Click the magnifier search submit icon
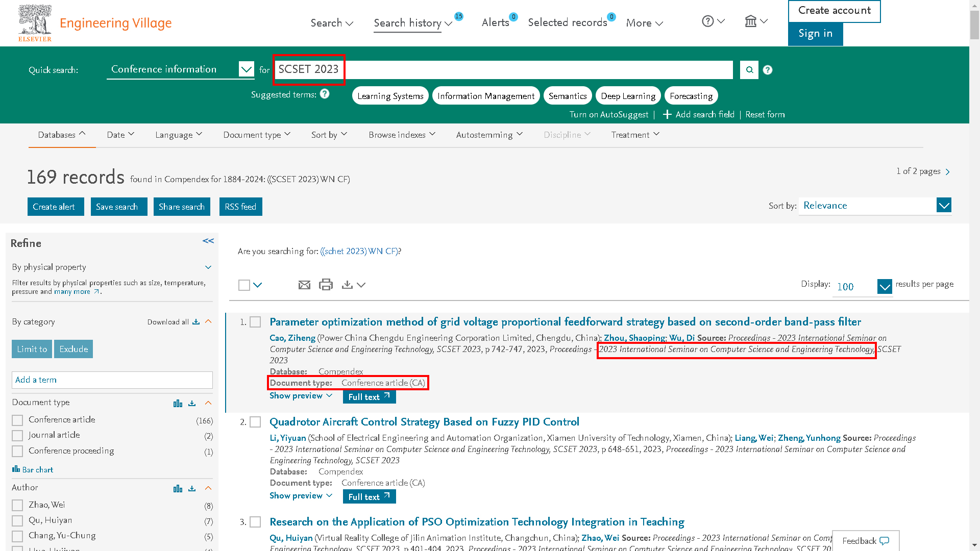Screen dimensions: 980x551 click(749, 70)
